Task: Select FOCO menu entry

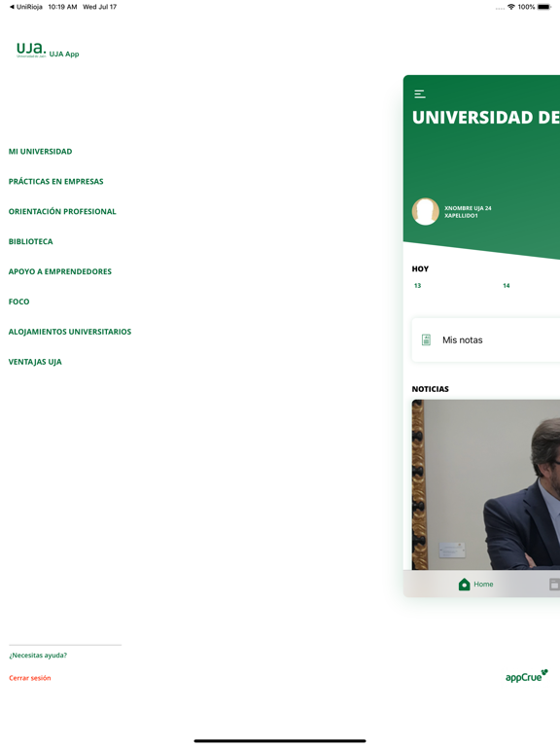Action: [x=19, y=302]
